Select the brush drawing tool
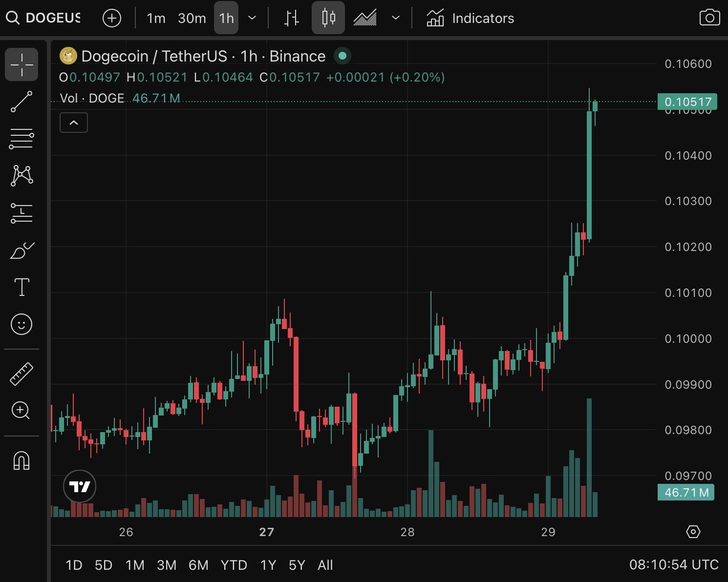This screenshot has height=582, width=728. [x=21, y=250]
